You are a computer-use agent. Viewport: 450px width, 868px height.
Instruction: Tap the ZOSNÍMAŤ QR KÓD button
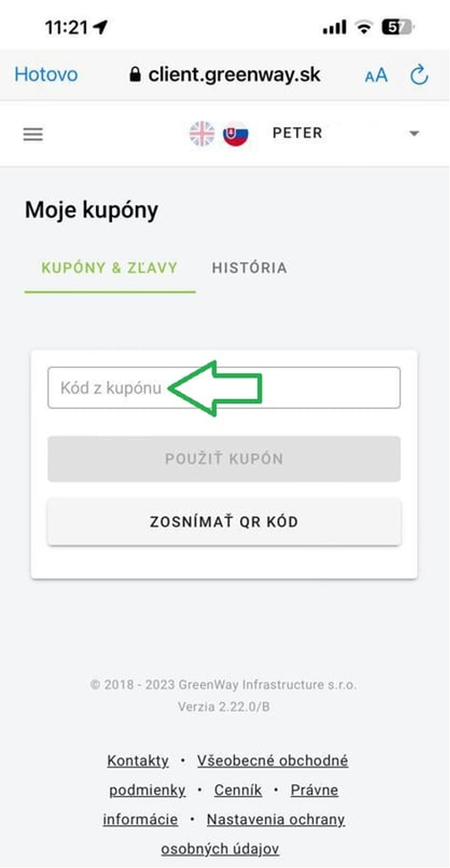pyautogui.click(x=224, y=522)
